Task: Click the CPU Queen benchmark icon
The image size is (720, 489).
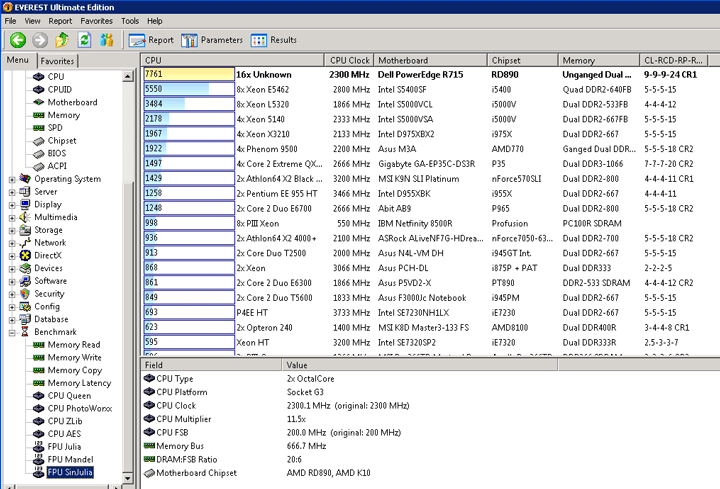Action: [39, 396]
